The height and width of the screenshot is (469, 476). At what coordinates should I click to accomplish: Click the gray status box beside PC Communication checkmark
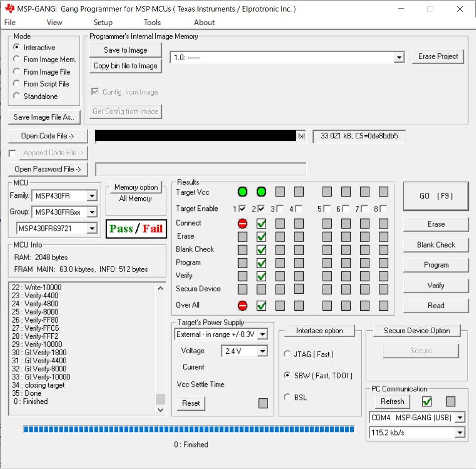pyautogui.click(x=450, y=401)
